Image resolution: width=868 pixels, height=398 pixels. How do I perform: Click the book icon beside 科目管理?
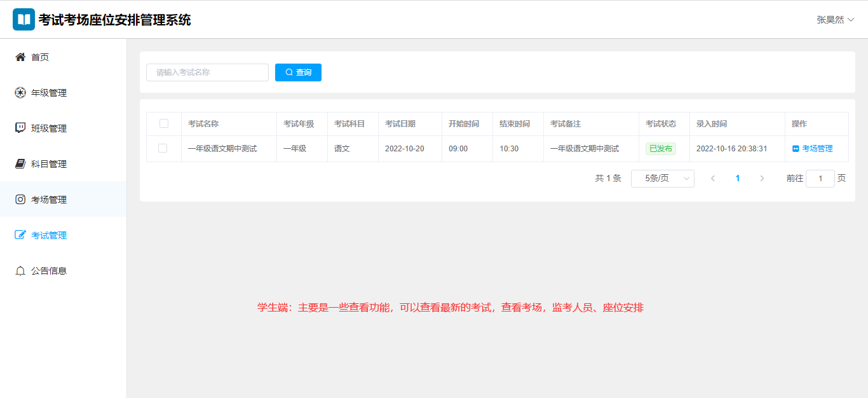(x=20, y=164)
